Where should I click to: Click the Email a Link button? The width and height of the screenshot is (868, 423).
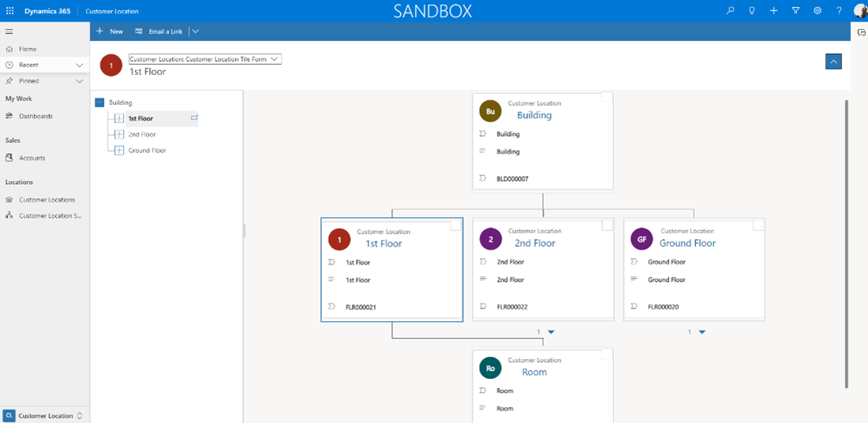pyautogui.click(x=159, y=32)
